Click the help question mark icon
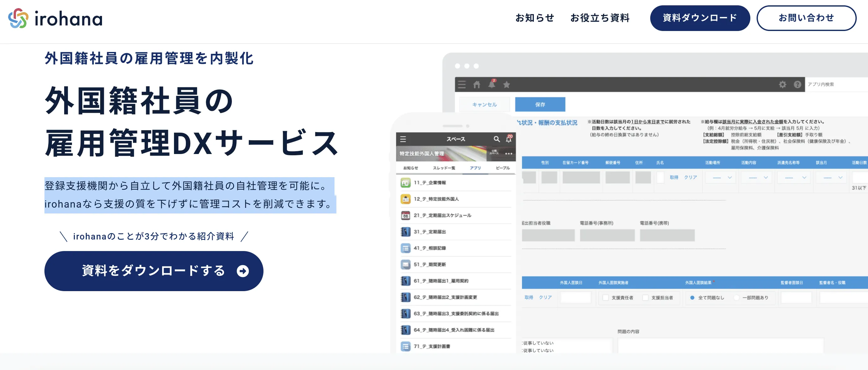 (797, 84)
